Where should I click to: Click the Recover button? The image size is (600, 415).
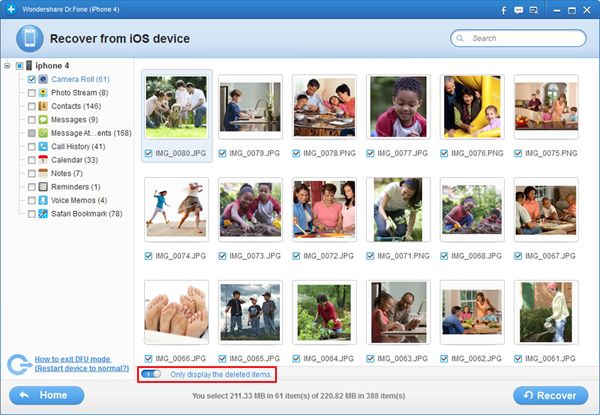pos(550,395)
